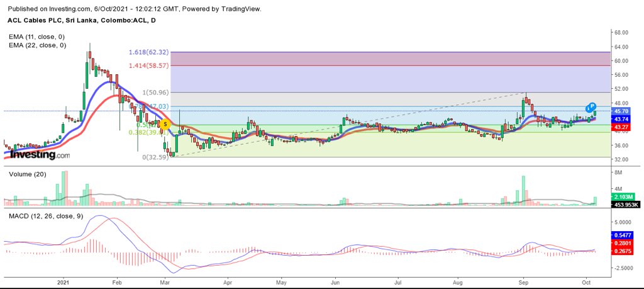
Task: Click the blue P marker near October
Action: point(592,106)
